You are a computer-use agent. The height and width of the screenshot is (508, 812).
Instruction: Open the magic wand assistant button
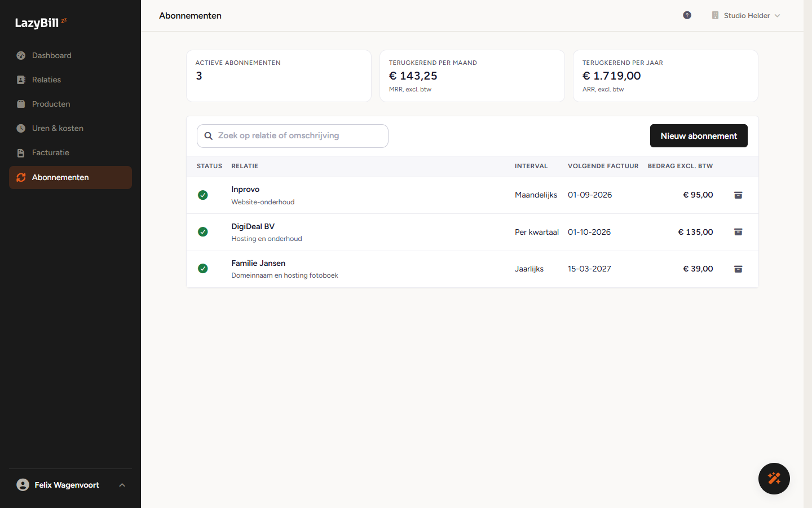point(774,479)
